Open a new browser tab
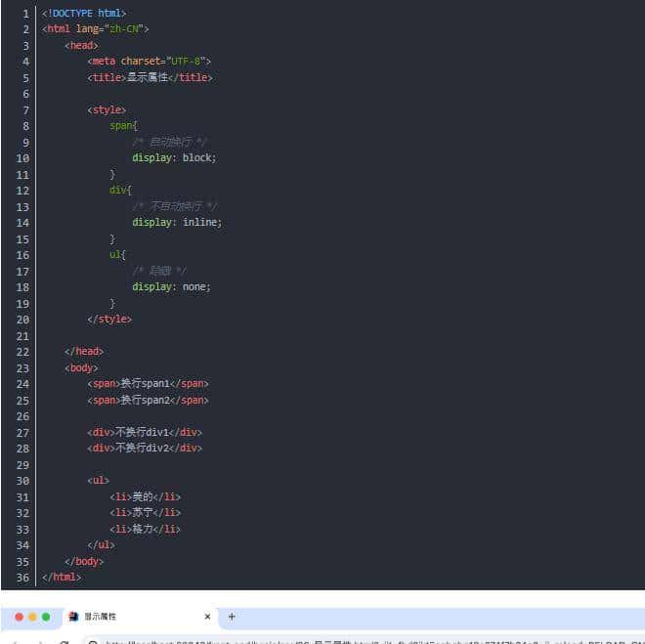The image size is (645, 644). (x=232, y=617)
